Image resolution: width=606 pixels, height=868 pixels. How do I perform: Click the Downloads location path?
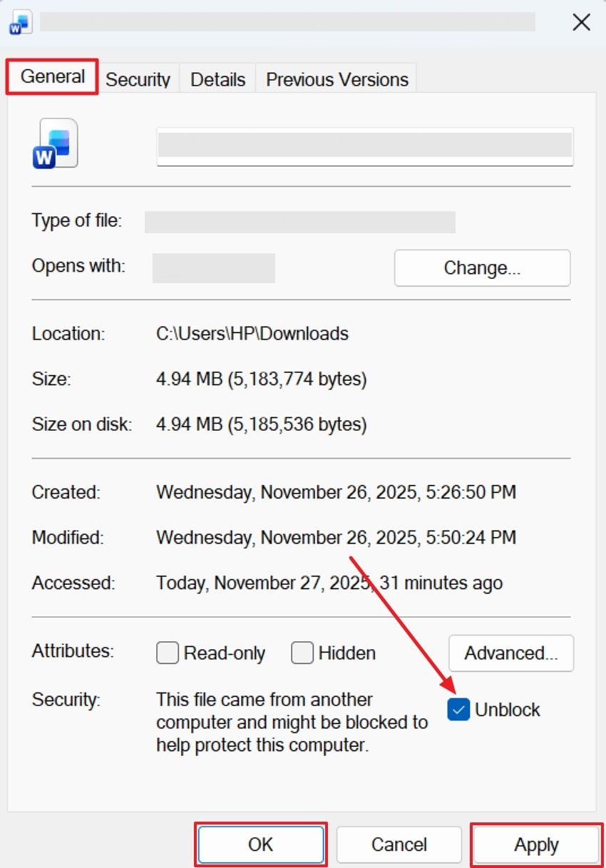(252, 333)
